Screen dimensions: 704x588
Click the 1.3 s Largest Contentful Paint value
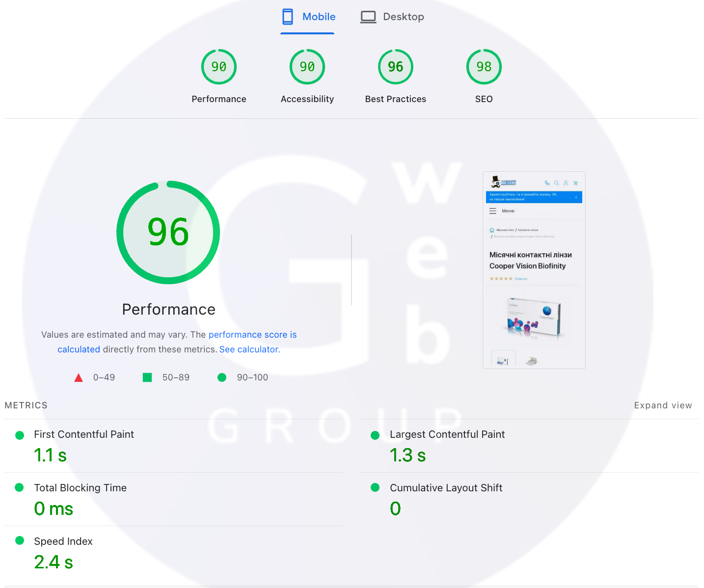pyautogui.click(x=407, y=455)
